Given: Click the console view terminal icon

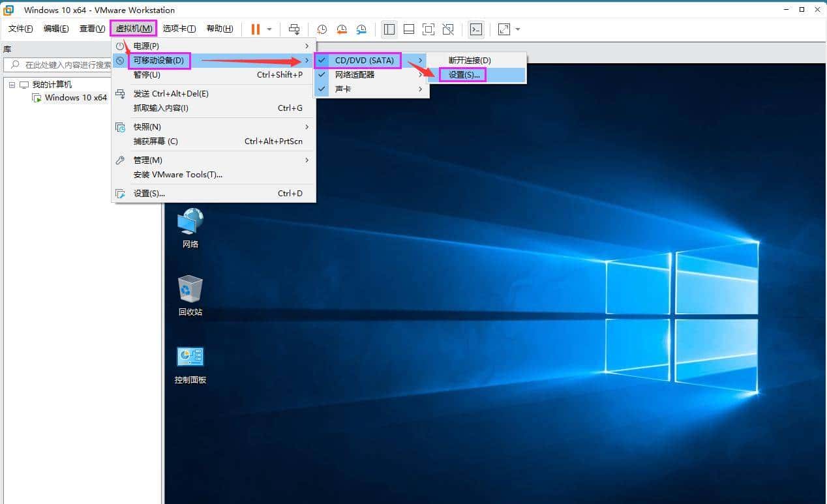Looking at the screenshot, I should coord(477,29).
